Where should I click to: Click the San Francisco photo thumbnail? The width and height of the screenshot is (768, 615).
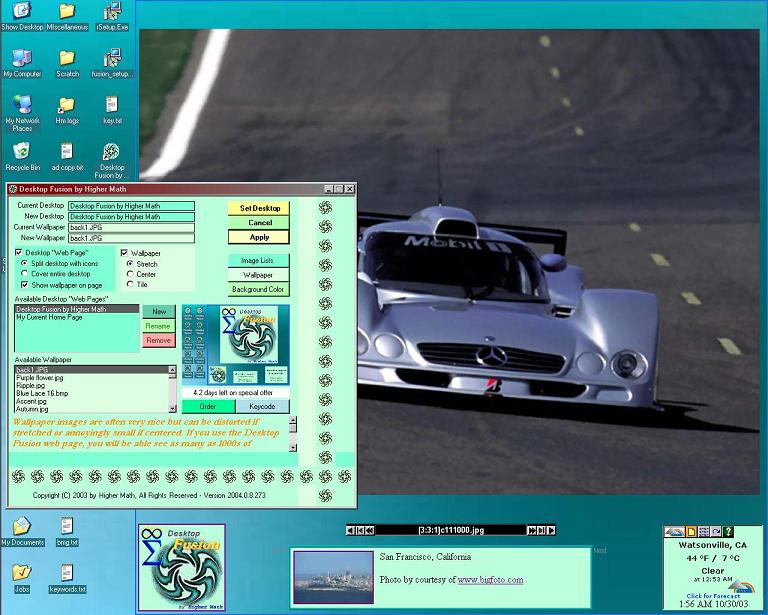(333, 577)
